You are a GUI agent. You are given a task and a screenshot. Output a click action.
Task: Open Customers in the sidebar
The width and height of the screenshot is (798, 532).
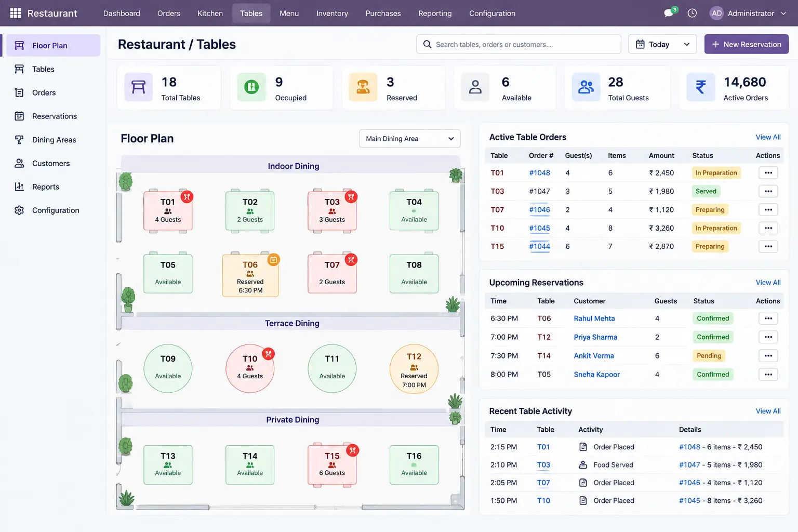(x=54, y=163)
